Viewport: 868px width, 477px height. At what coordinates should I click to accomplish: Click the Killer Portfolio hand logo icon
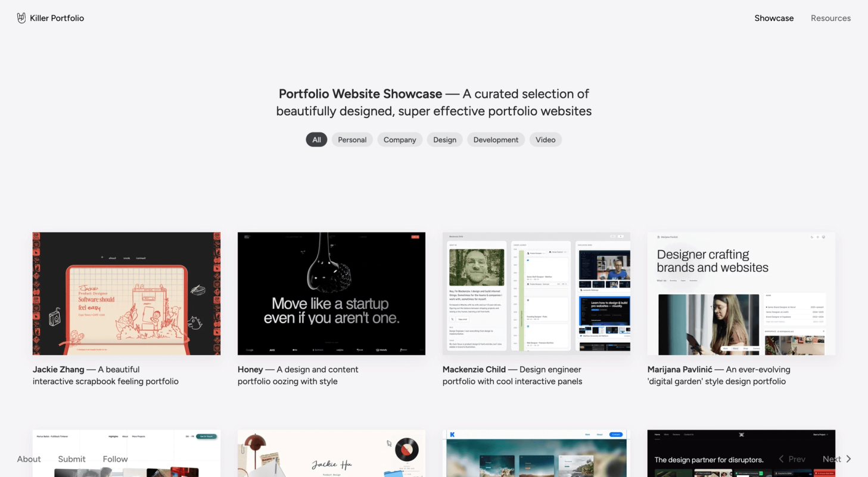(x=21, y=18)
